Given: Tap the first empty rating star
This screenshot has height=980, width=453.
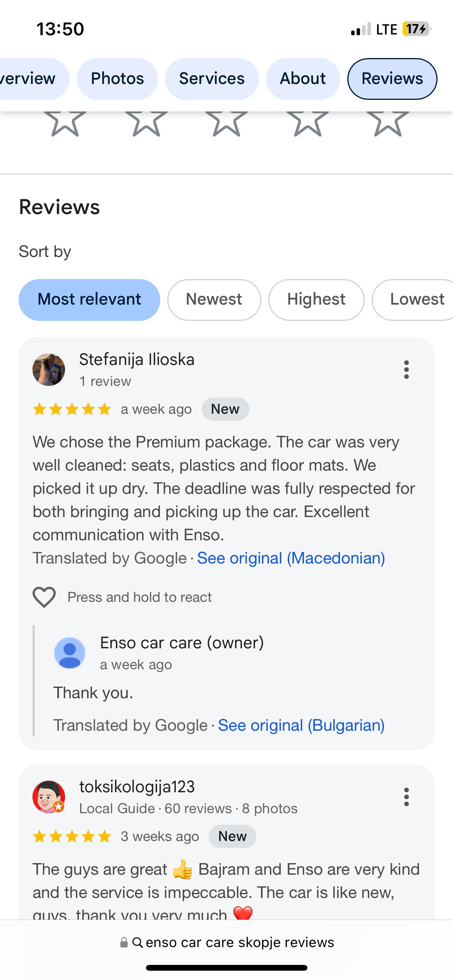Looking at the screenshot, I should 65,122.
